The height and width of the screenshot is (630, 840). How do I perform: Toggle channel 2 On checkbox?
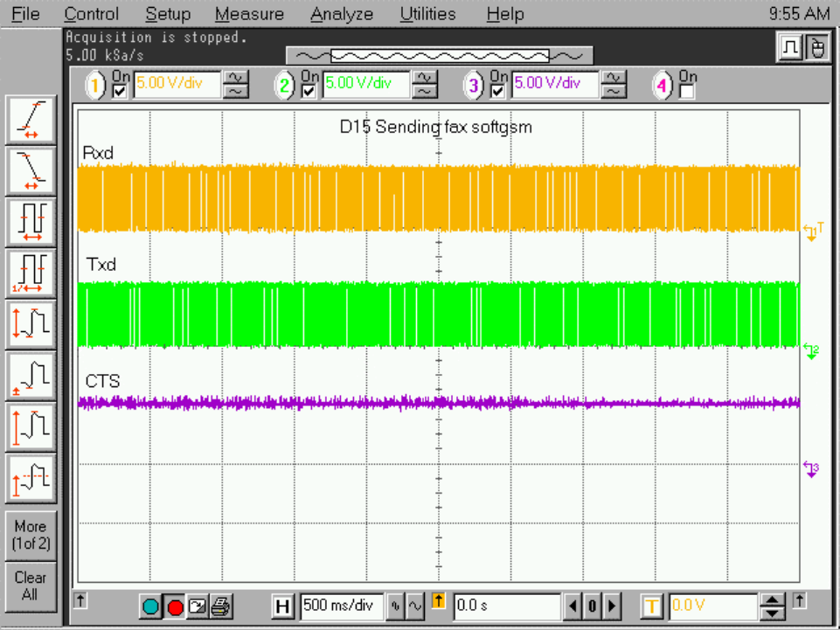pos(309,92)
